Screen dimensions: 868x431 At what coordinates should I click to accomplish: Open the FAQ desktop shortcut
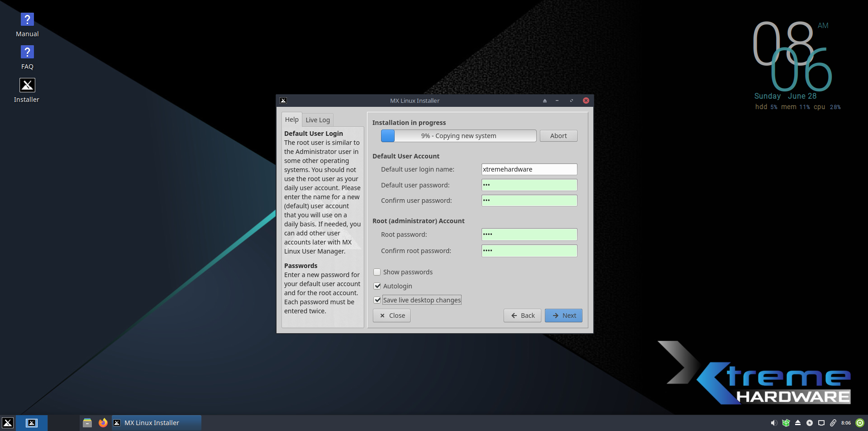click(x=27, y=53)
